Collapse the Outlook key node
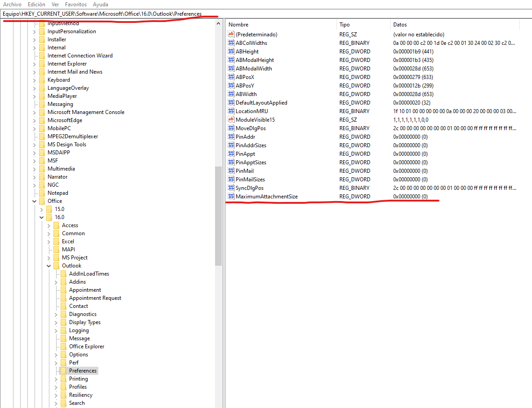The height and width of the screenshot is (408, 532). coord(49,266)
